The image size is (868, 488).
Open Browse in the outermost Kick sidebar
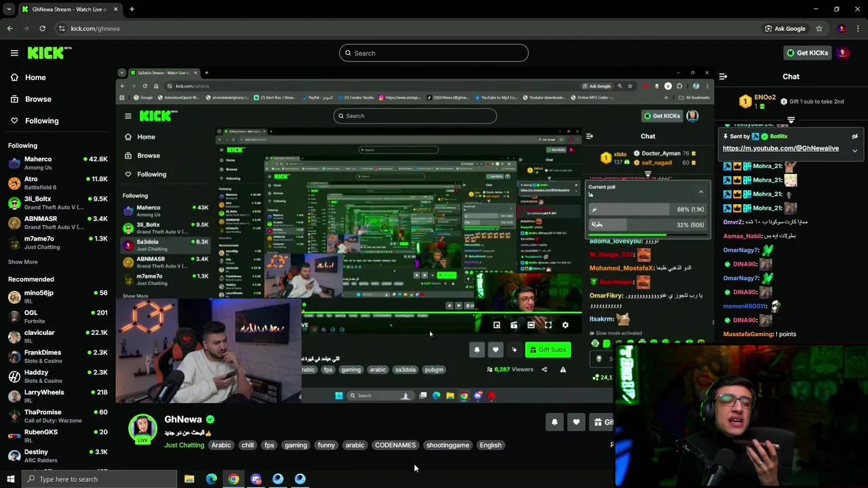pyautogui.click(x=38, y=99)
